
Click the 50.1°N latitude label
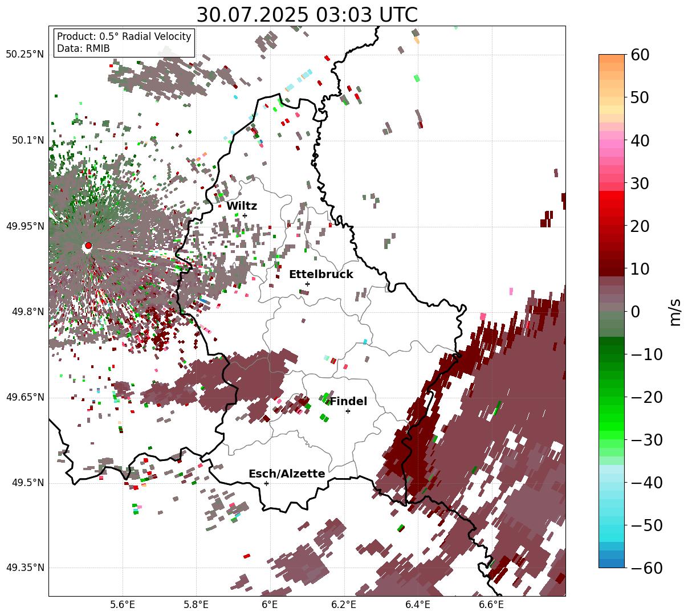(27, 140)
